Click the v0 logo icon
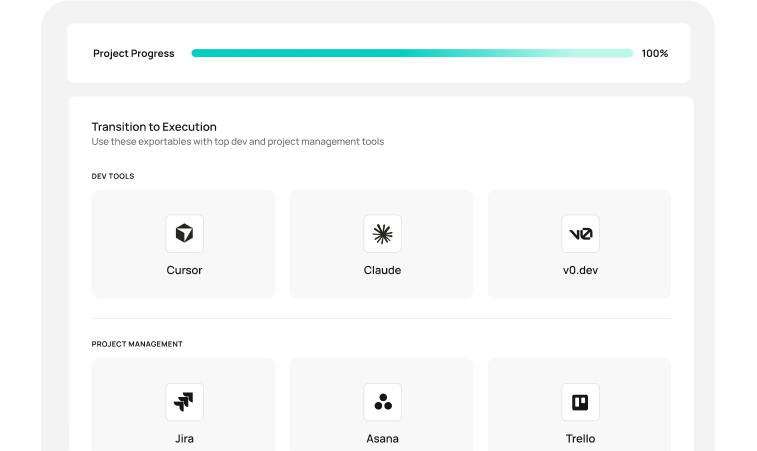 (x=580, y=234)
